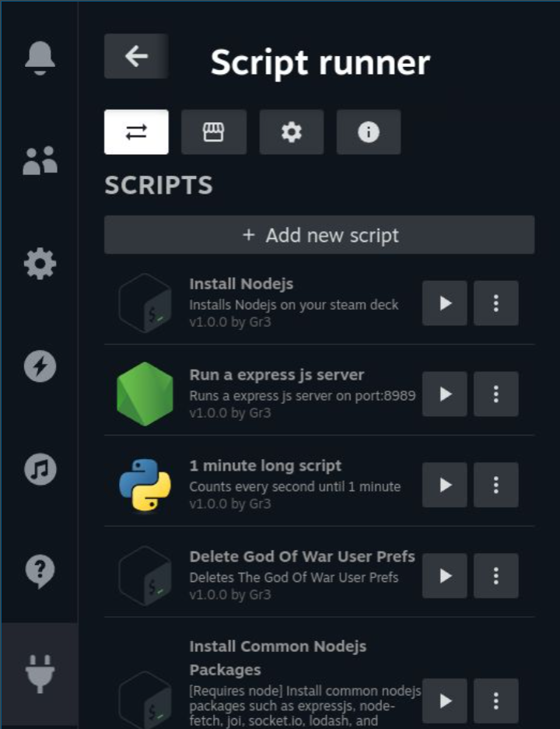Open the Script runner settings gear tab
Image resolution: width=560 pixels, height=729 pixels.
point(292,132)
